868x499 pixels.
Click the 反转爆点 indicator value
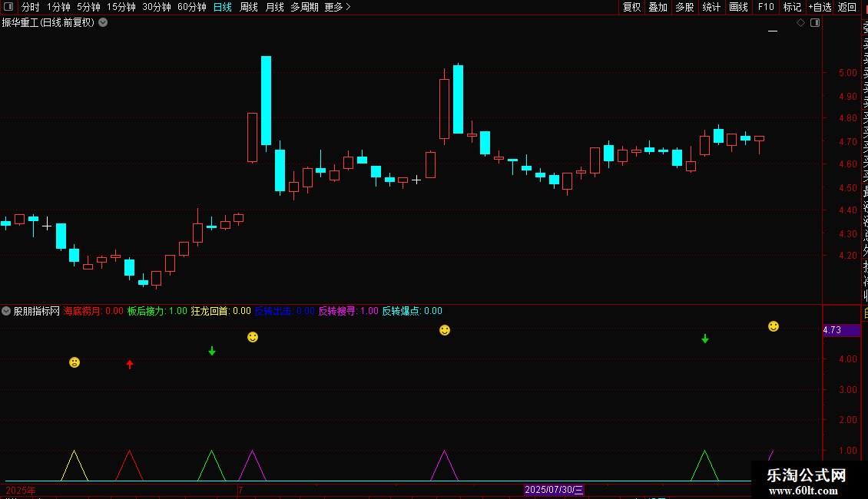click(x=412, y=311)
